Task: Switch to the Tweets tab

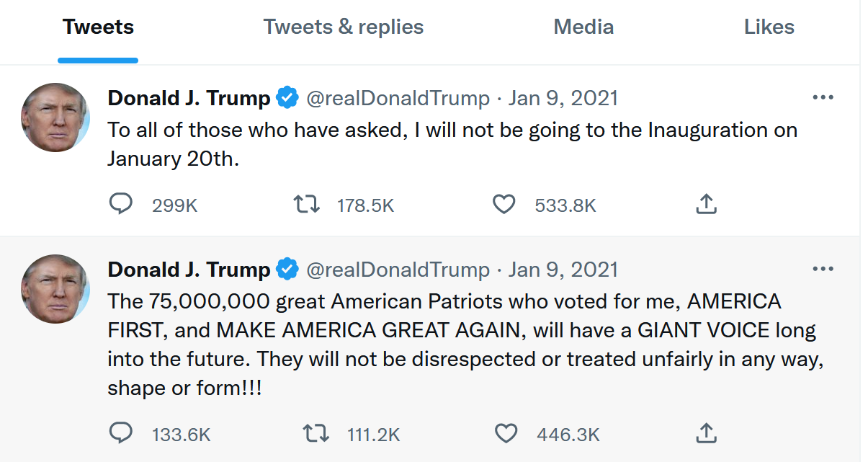Action: (x=98, y=27)
